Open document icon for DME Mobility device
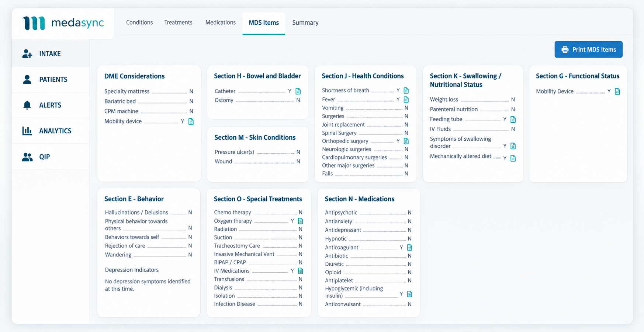 (x=191, y=121)
